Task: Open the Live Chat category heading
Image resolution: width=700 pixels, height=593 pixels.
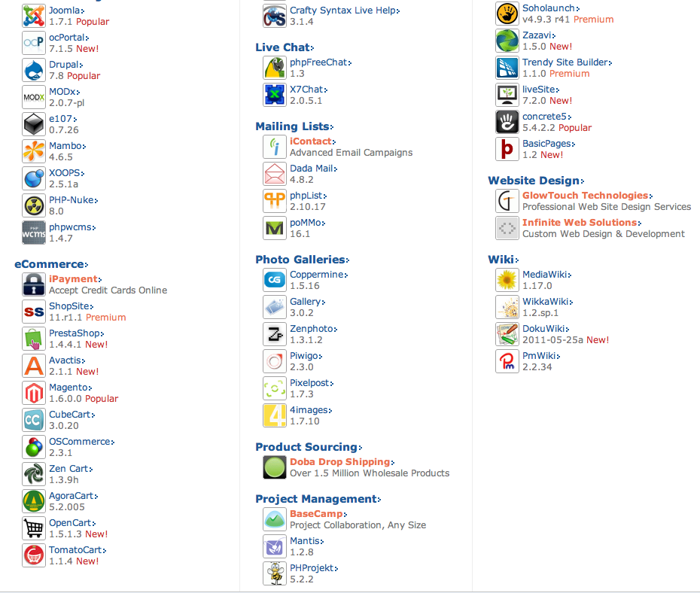Action: coord(285,47)
